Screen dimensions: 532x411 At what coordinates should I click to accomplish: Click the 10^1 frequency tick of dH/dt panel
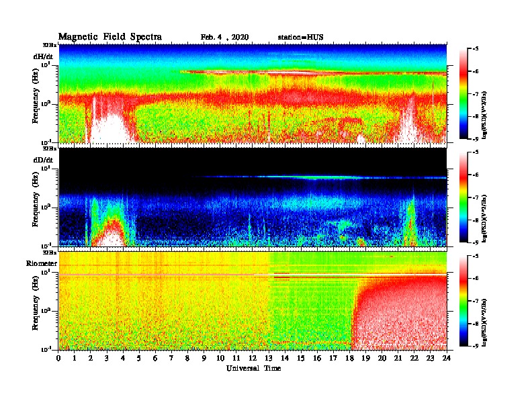(46, 64)
